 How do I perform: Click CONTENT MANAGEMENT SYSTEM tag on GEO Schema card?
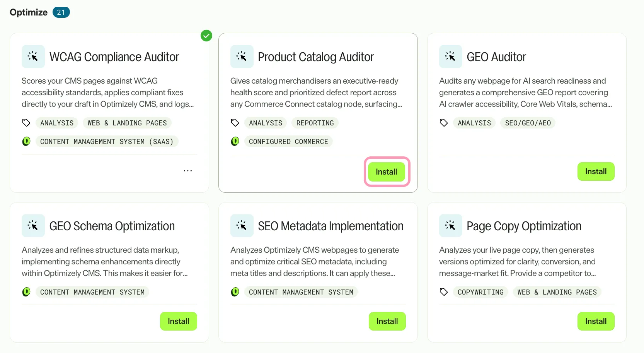click(x=92, y=292)
